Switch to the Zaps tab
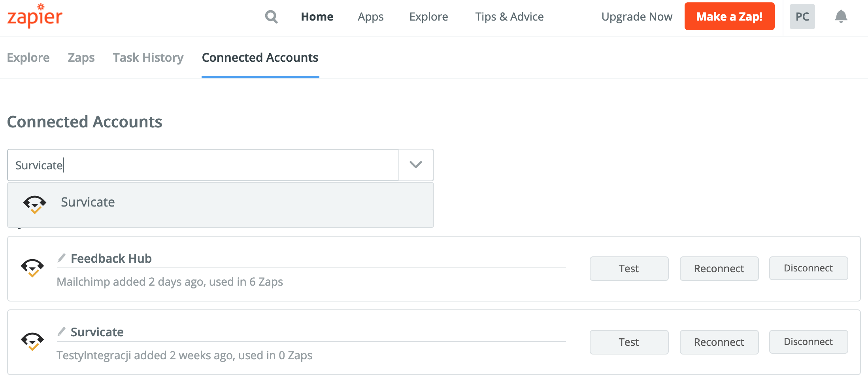868x383 pixels. [81, 58]
